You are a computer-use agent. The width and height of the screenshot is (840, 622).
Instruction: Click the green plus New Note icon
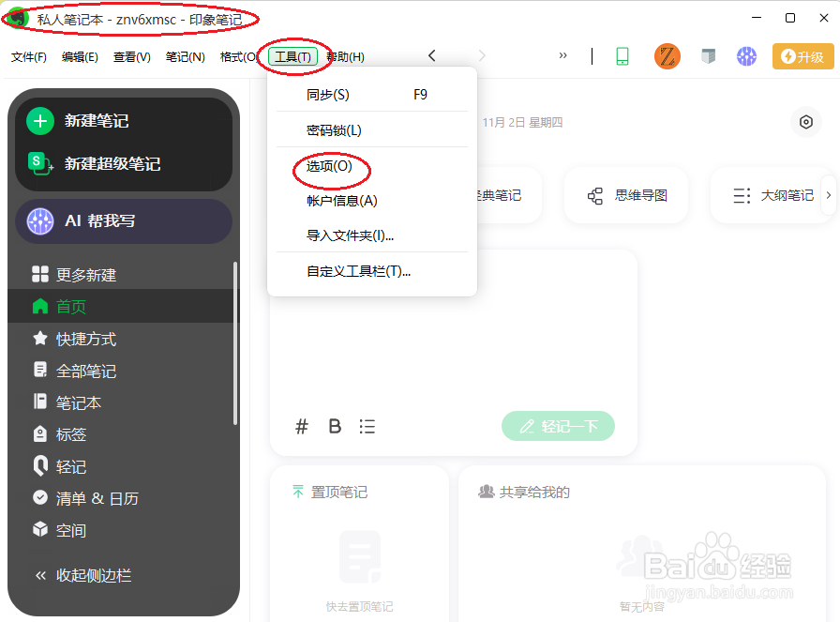click(40, 121)
